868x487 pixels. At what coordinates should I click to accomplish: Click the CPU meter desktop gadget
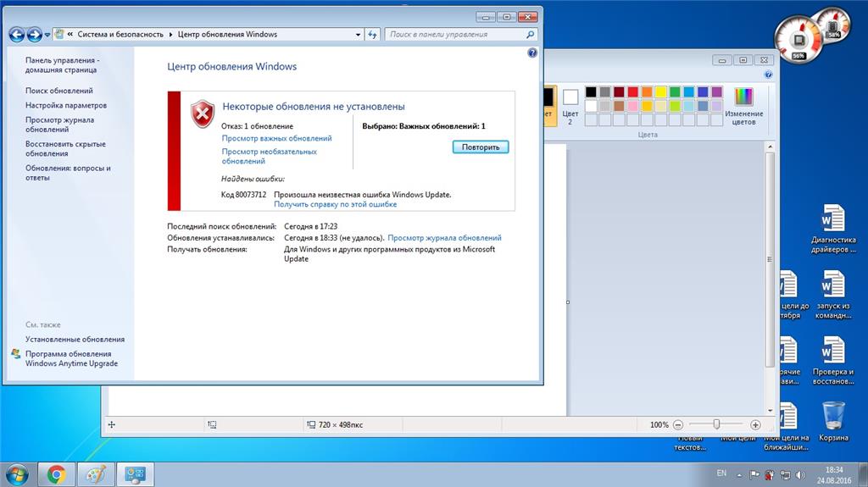click(x=797, y=40)
